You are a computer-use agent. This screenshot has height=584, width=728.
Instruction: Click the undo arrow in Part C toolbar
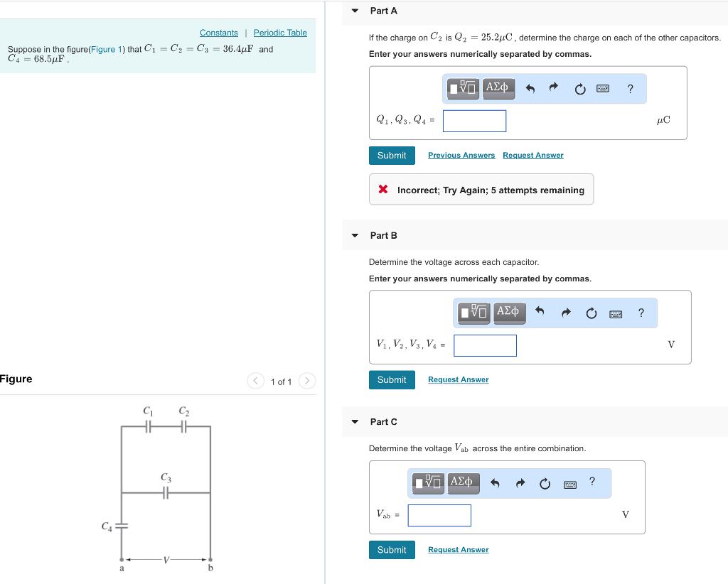pyautogui.click(x=494, y=482)
